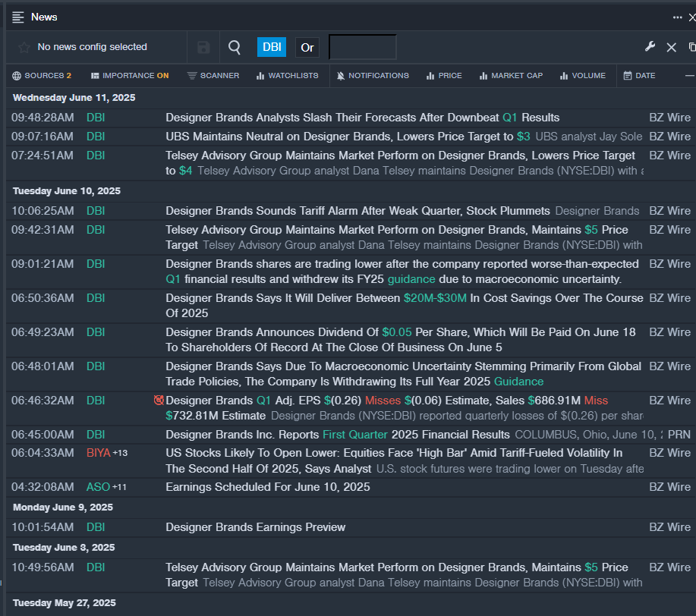Image resolution: width=696 pixels, height=616 pixels.
Task: Click the News panel list icon
Action: pos(17,17)
